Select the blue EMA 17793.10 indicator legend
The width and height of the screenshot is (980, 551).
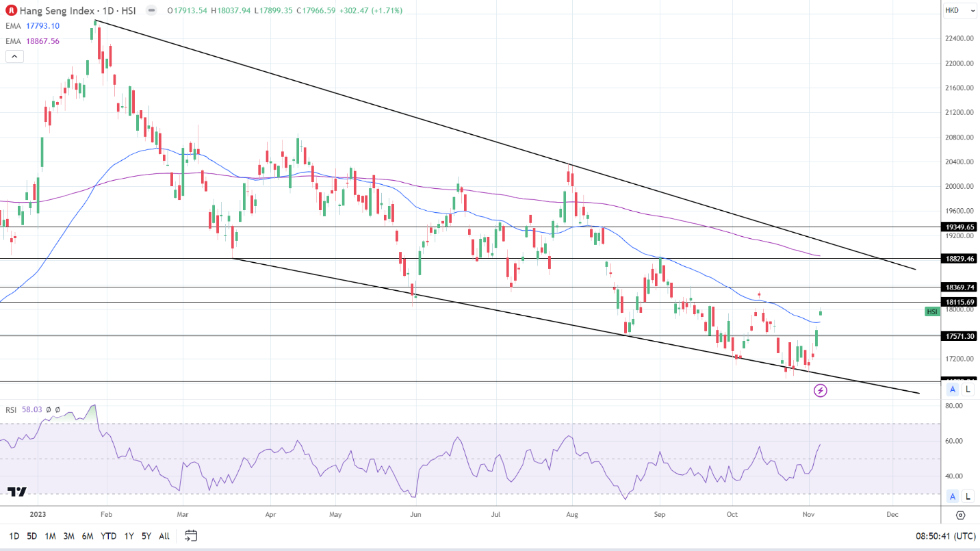(33, 26)
